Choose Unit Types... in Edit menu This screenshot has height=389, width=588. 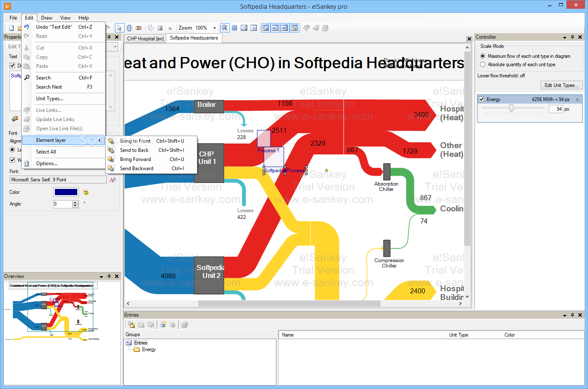63,99
